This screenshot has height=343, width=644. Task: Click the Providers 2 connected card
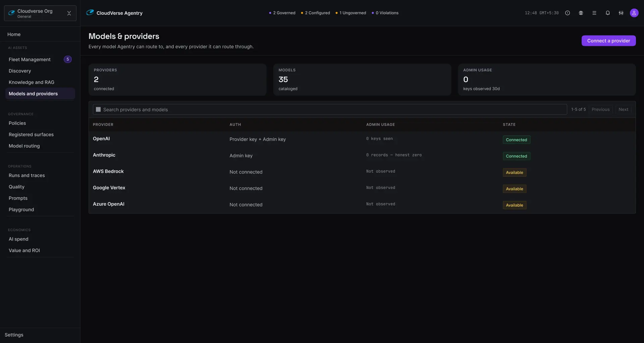177,80
